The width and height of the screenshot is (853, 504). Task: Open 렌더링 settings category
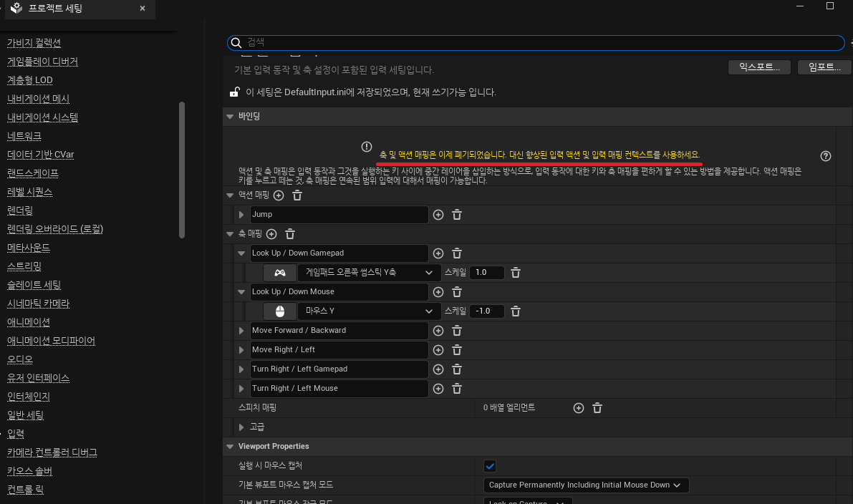19,210
